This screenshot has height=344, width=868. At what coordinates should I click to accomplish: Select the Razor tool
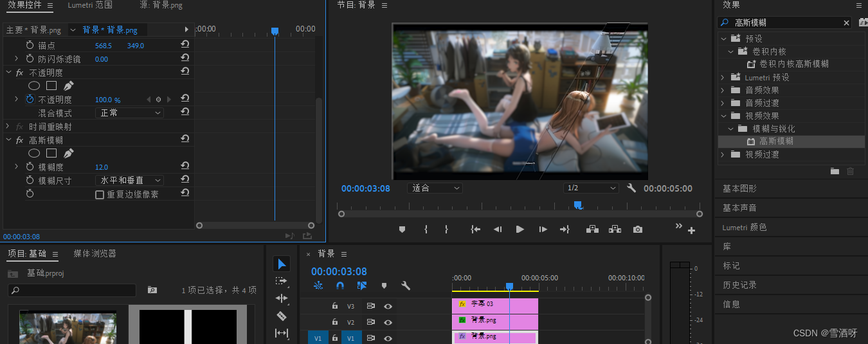tap(282, 316)
